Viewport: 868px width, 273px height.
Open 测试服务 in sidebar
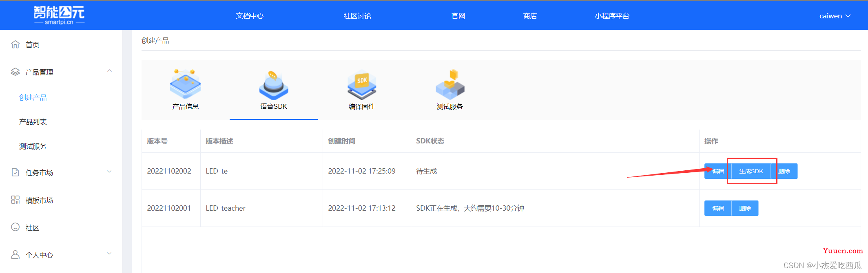(x=33, y=147)
